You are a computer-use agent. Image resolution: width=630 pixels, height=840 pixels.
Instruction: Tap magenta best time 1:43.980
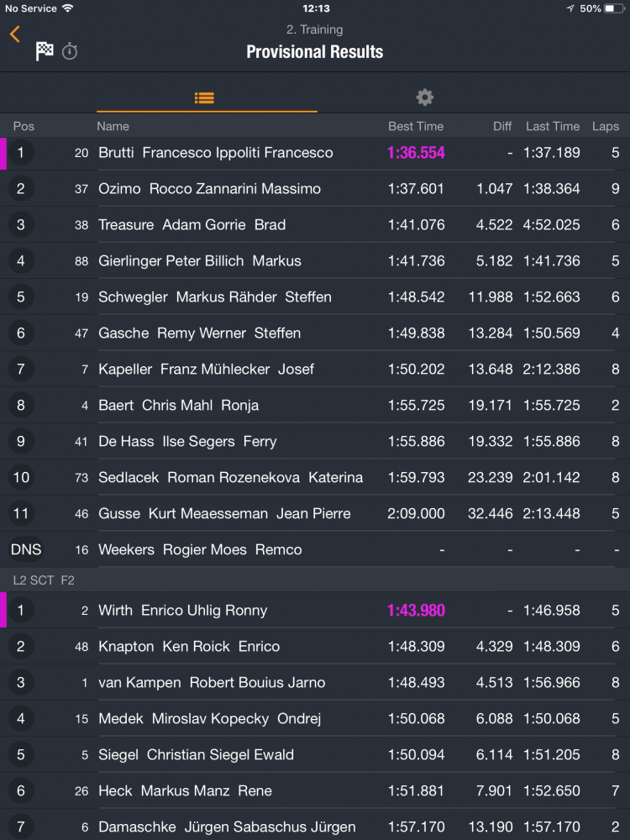pos(417,610)
